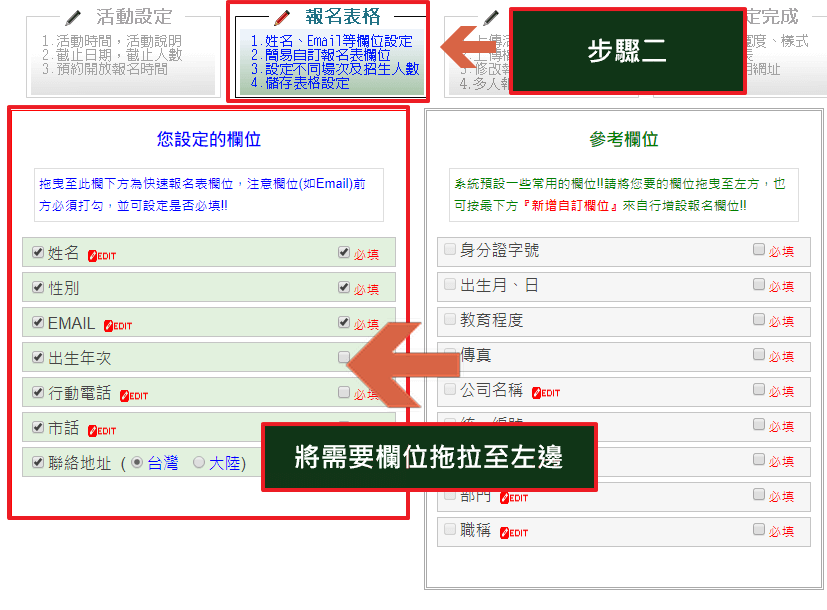Screen dimensions: 827x610
Task: Click the EDIT icon next to 職稱
Action: click(x=514, y=532)
